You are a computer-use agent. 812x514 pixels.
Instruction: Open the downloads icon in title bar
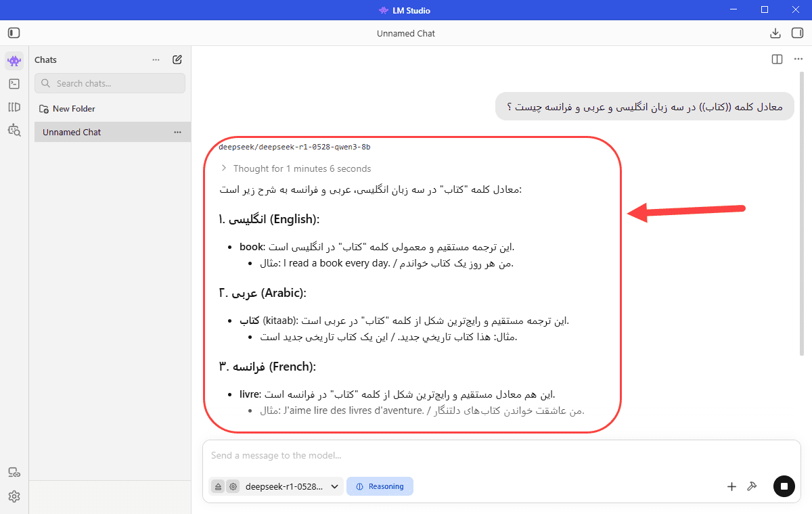tap(775, 32)
